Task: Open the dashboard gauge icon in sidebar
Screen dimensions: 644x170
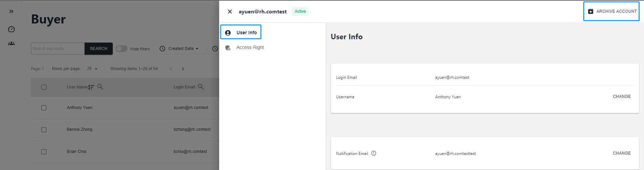Action: [11, 29]
